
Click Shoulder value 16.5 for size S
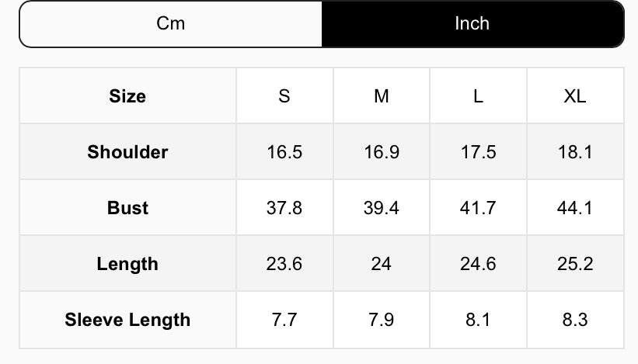[x=284, y=152]
